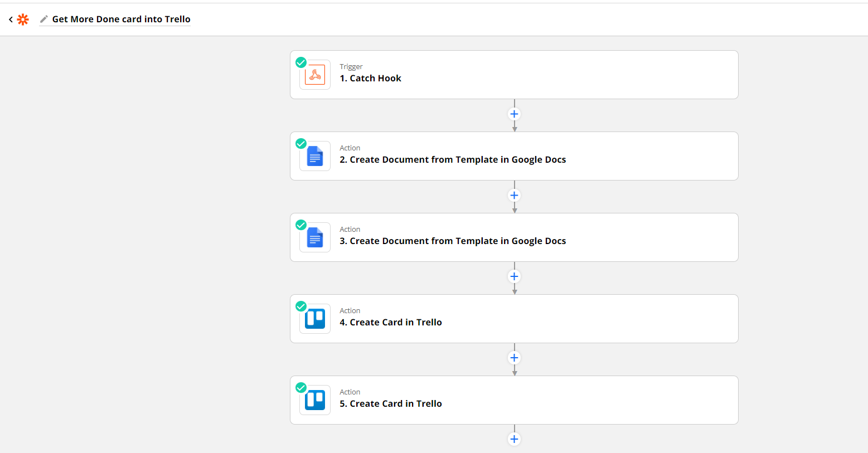
Task: Go back using the left chevron arrow
Action: point(11,20)
